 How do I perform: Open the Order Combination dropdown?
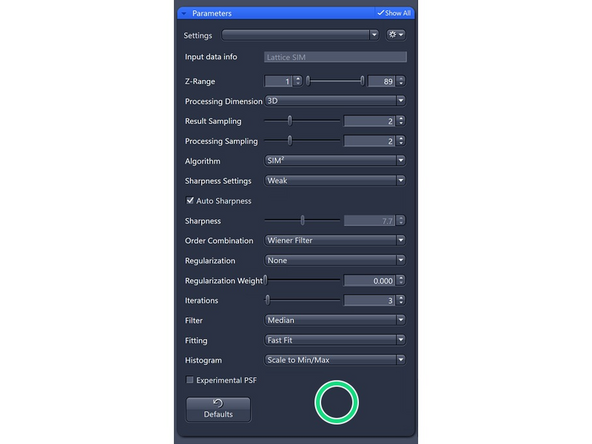[335, 240]
